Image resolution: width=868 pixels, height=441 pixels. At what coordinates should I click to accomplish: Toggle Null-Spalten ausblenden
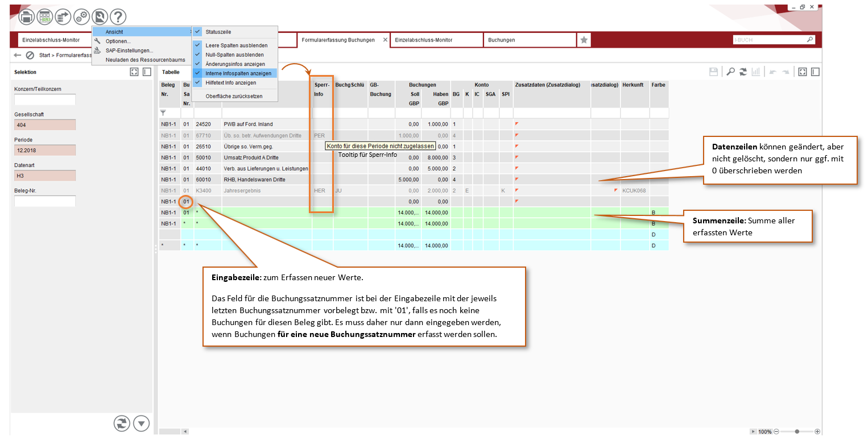[x=234, y=55]
